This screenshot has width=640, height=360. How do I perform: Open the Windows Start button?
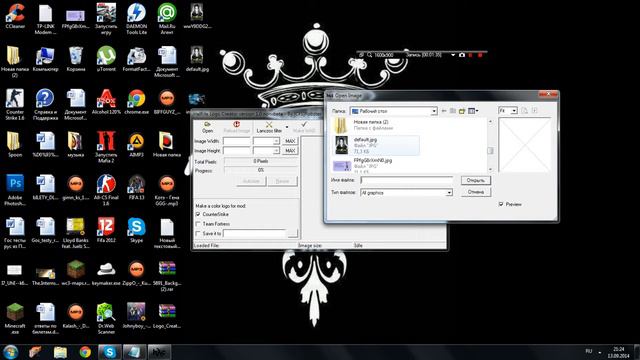[x=10, y=352]
